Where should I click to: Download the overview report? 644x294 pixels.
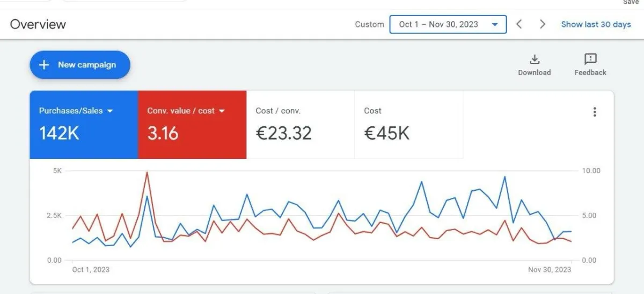[535, 65]
